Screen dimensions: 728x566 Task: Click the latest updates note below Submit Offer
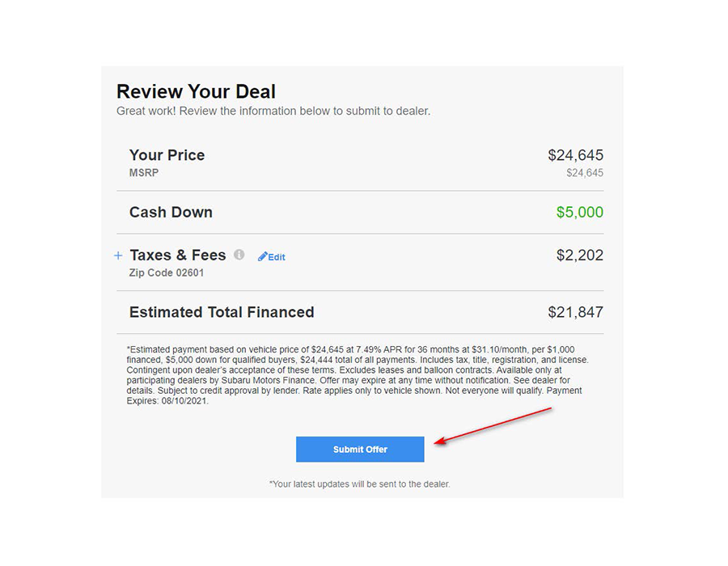[x=359, y=484]
